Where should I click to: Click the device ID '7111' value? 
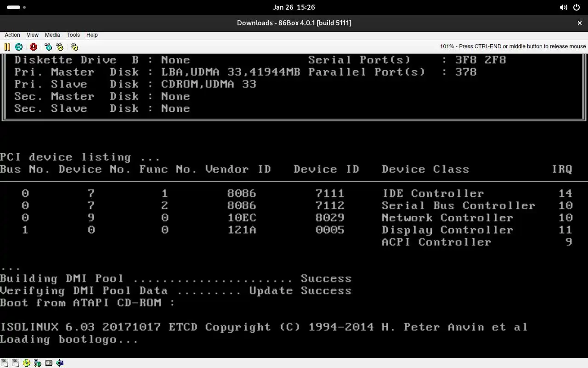[330, 194]
